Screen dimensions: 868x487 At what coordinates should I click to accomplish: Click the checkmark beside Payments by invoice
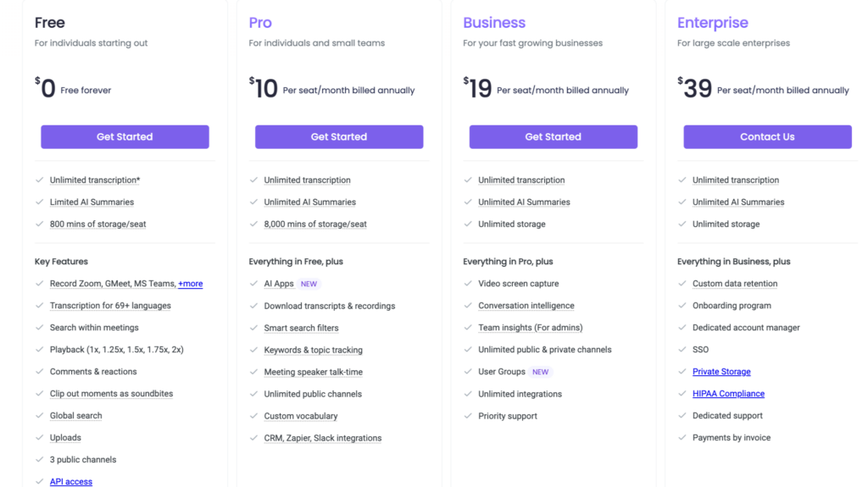coord(683,438)
